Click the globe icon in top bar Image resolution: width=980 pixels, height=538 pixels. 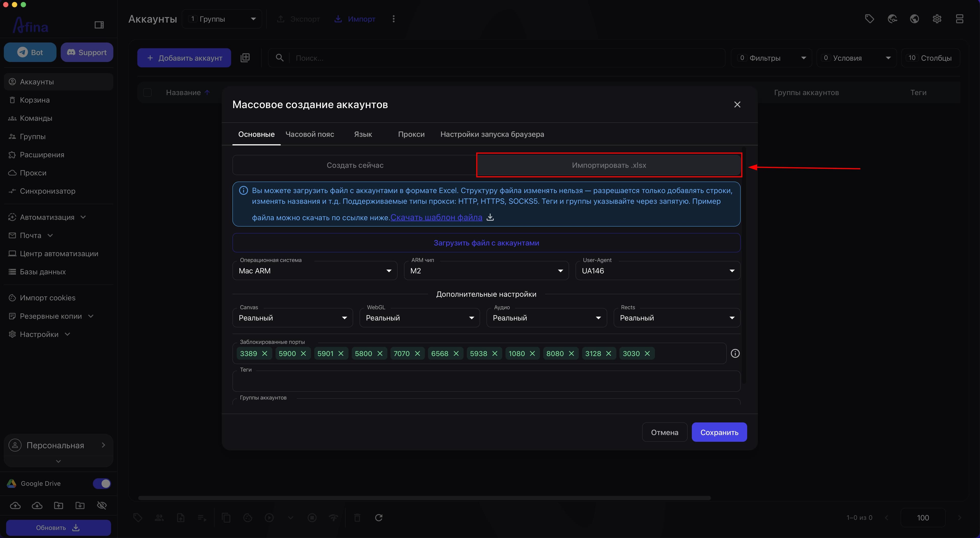click(x=914, y=19)
